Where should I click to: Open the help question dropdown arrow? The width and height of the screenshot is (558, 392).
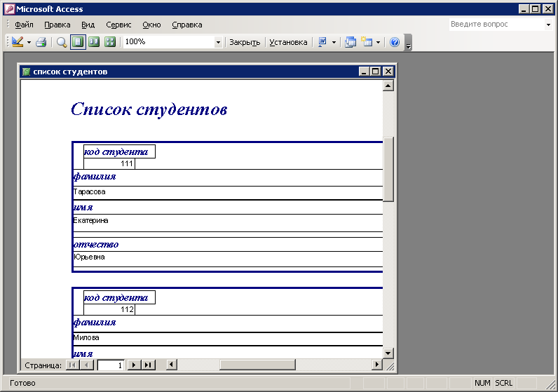548,25
